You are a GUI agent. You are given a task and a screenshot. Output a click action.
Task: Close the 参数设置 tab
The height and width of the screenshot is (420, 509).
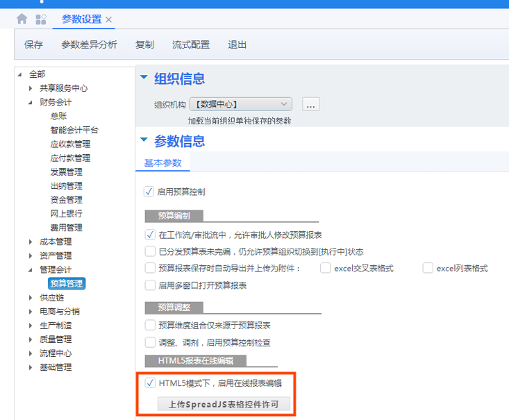[x=109, y=20]
